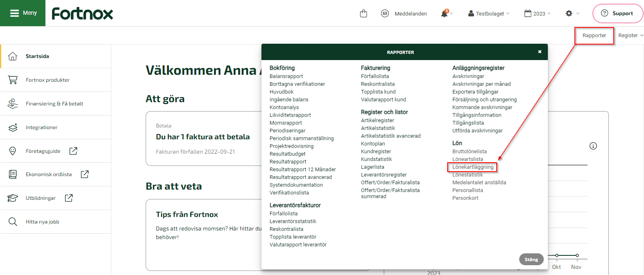Viewport: 644px width, 275px height.
Task: Click external link icon beside Utbildningar
Action: [x=69, y=198]
